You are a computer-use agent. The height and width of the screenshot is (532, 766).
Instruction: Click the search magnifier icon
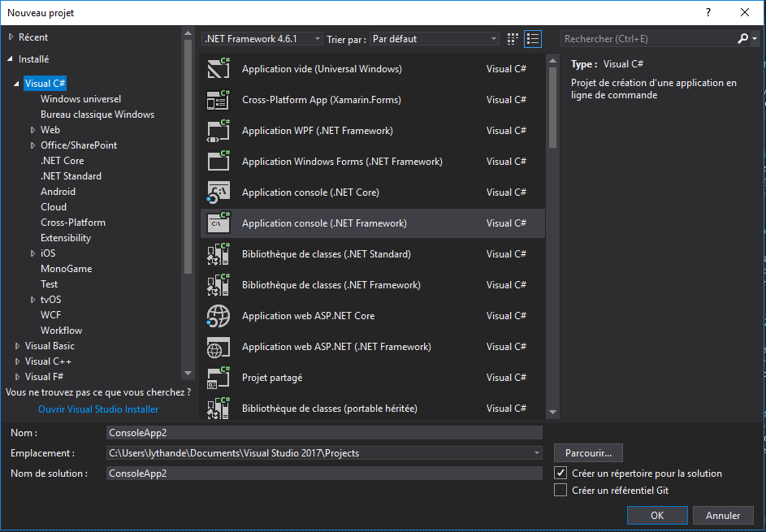pyautogui.click(x=742, y=38)
